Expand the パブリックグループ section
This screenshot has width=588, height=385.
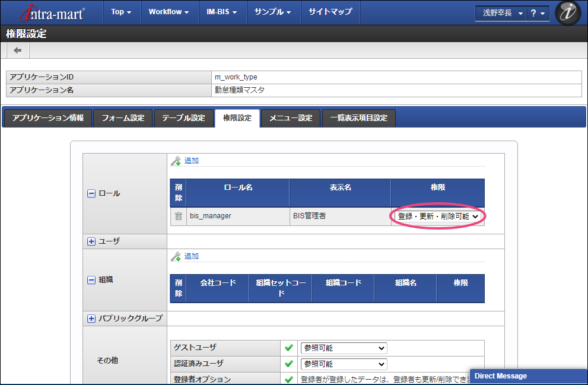(x=91, y=319)
